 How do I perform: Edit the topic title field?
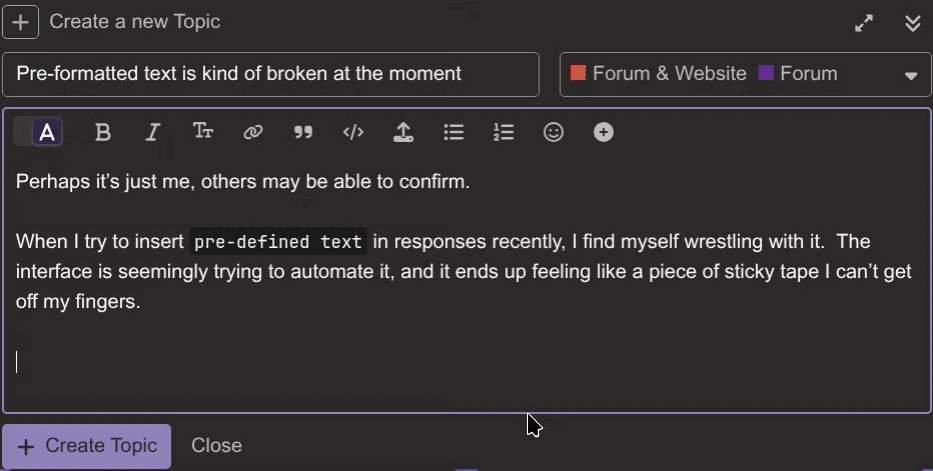point(271,74)
